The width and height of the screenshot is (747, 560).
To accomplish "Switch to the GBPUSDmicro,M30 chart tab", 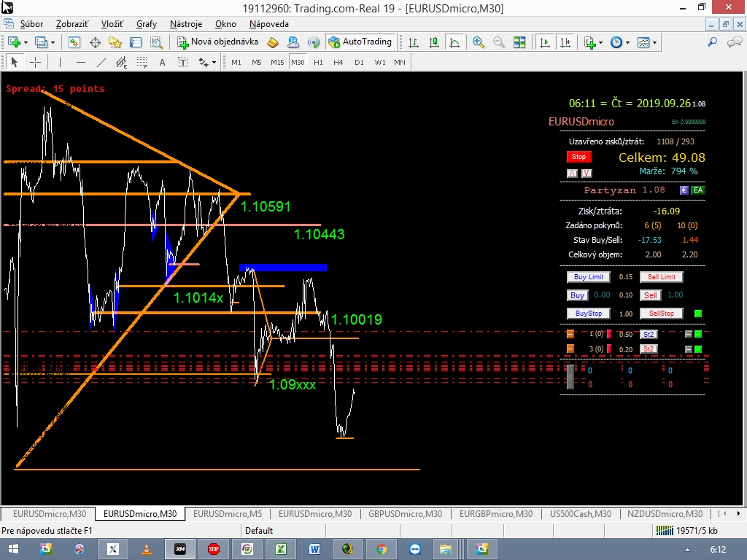I will point(405,513).
